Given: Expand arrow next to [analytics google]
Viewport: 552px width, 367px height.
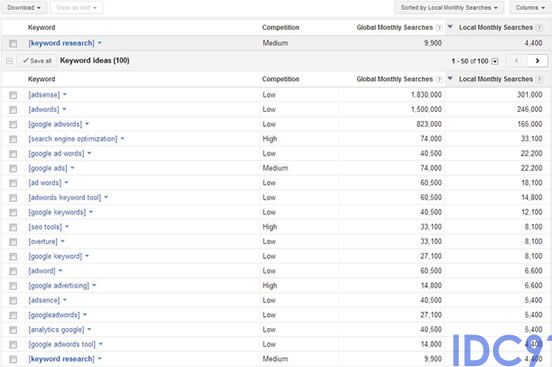Looking at the screenshot, I should pyautogui.click(x=89, y=329).
